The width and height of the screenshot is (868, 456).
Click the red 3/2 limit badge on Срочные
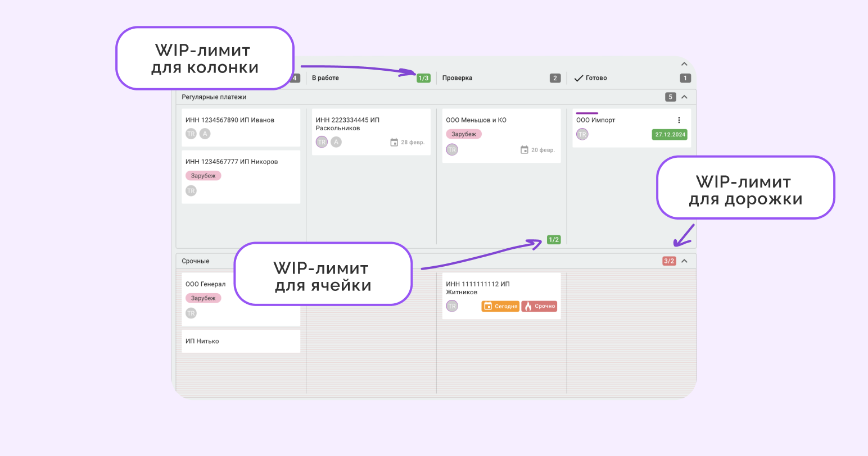[668, 261]
